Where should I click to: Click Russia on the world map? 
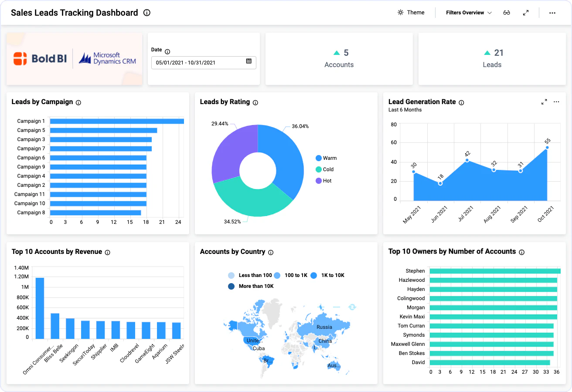tap(324, 327)
